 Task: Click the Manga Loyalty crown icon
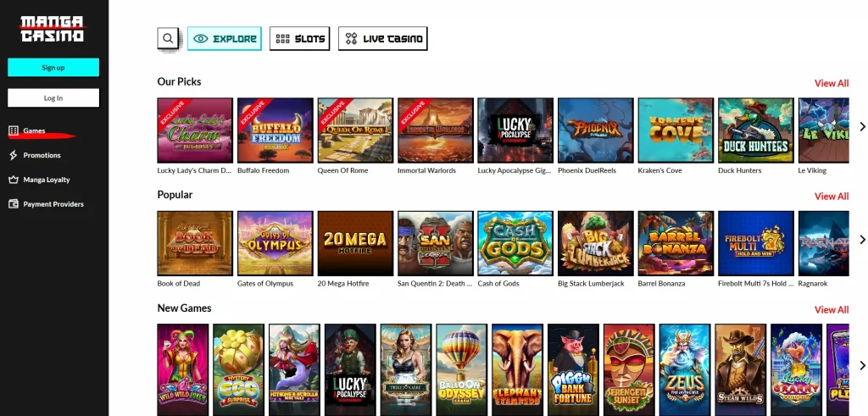14,180
